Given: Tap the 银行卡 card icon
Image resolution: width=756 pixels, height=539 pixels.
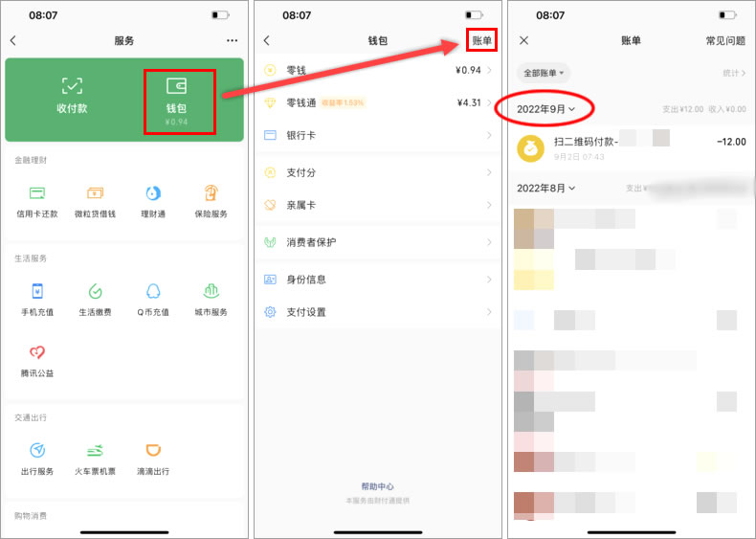Looking at the screenshot, I should [270, 135].
